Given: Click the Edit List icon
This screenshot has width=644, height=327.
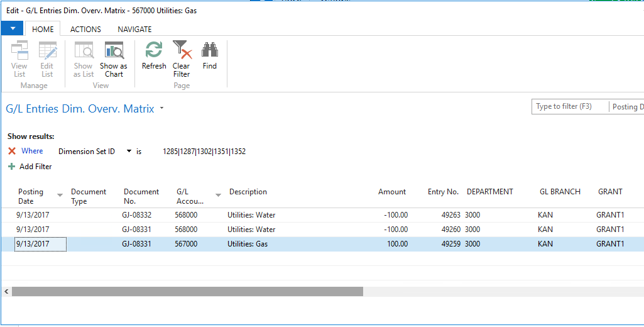Looking at the screenshot, I should point(47,51).
